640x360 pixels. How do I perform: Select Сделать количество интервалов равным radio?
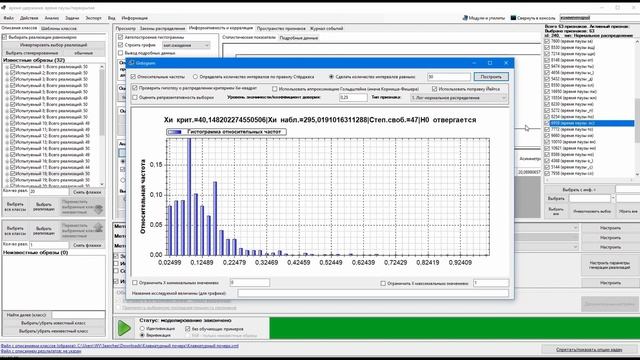331,76
